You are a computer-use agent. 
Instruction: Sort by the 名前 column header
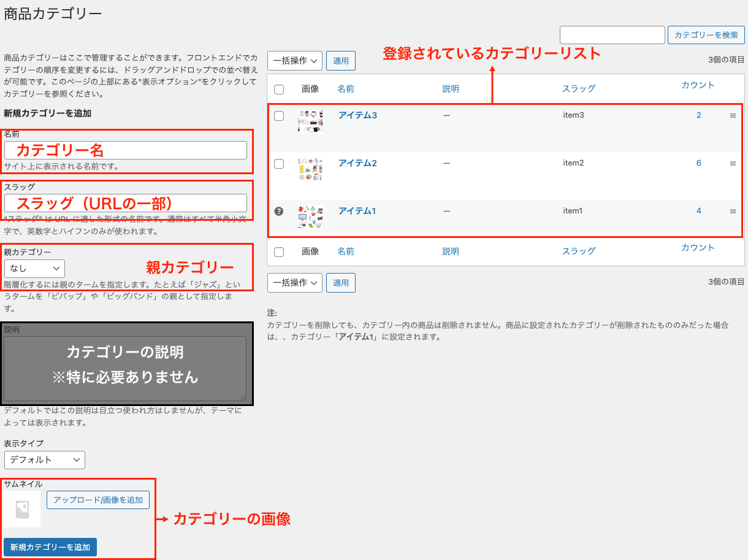tap(346, 89)
